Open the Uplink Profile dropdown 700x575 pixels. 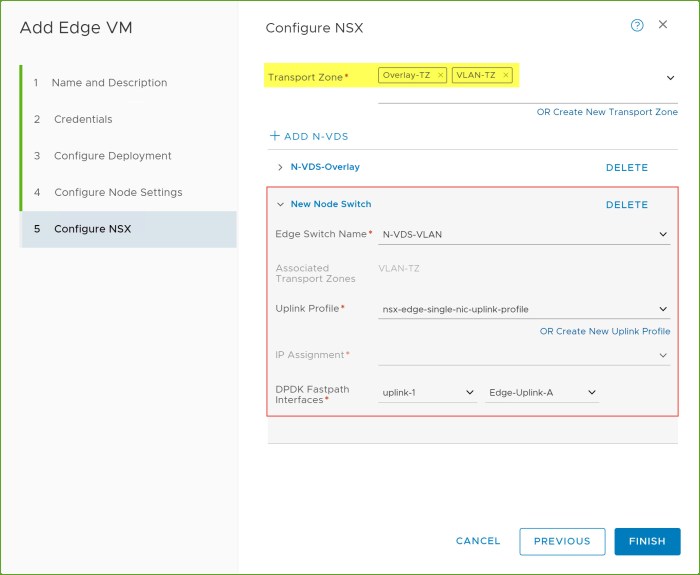click(x=663, y=310)
